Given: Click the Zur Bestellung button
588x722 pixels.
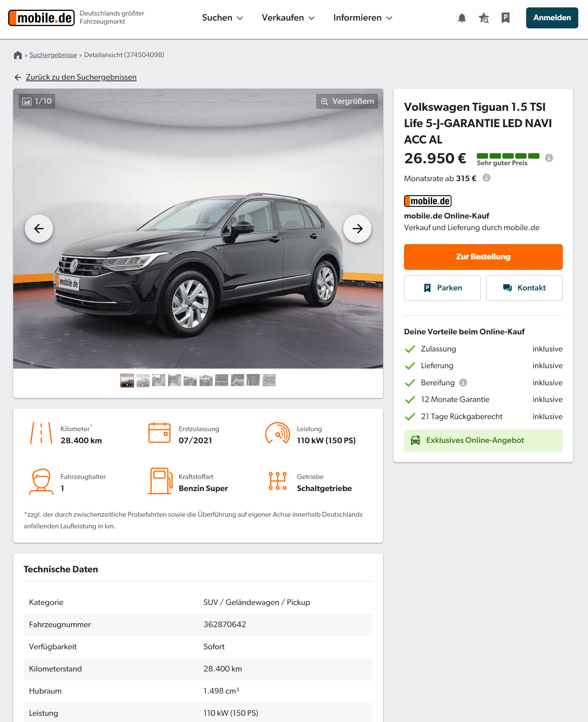Looking at the screenshot, I should (x=483, y=257).
